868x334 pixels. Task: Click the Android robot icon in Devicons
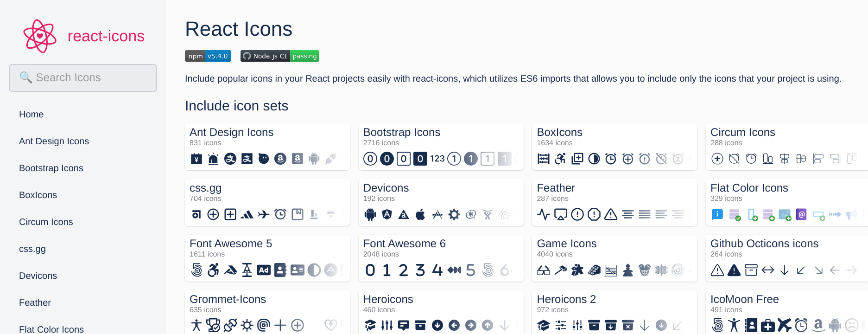pos(370,214)
